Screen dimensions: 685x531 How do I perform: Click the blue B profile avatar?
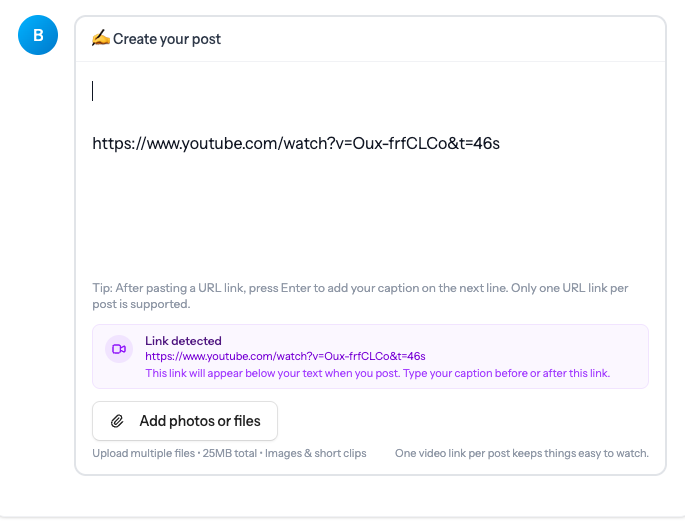(39, 35)
